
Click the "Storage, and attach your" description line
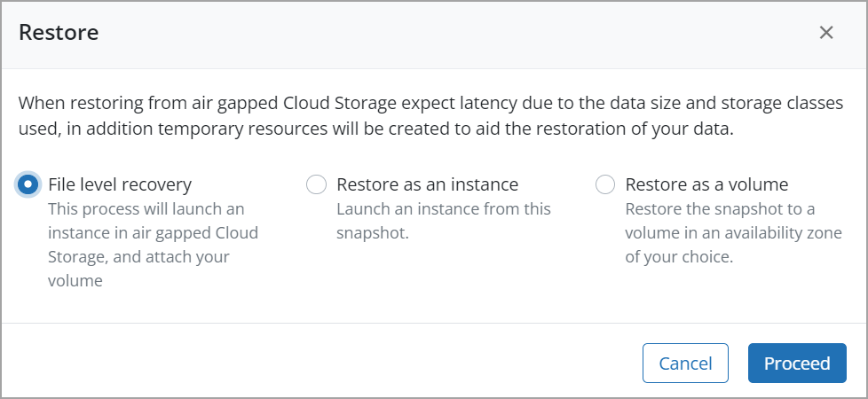(138, 257)
